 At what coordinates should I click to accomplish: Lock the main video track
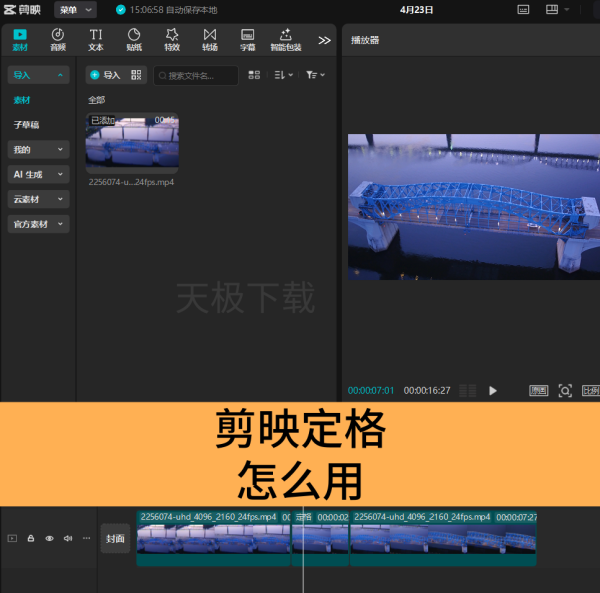pyautogui.click(x=31, y=538)
